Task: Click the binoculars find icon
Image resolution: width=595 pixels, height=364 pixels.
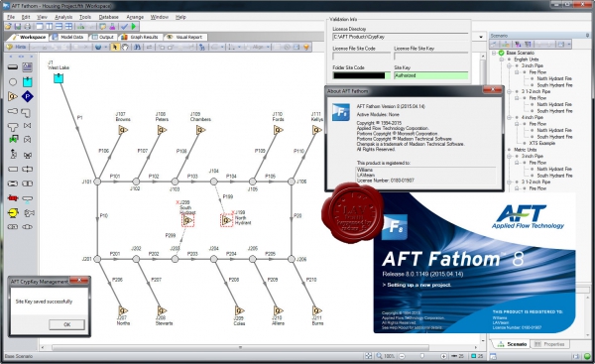Action: tap(137, 47)
